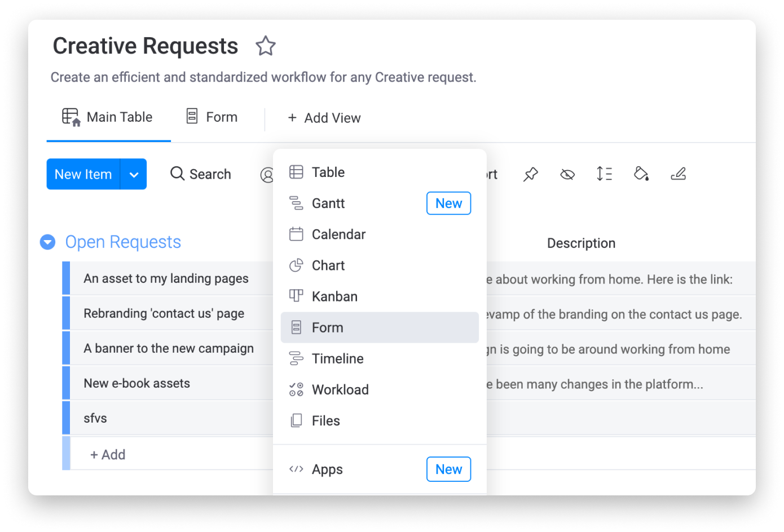Click "Rebranding 'contact us' page" item

coord(164,313)
